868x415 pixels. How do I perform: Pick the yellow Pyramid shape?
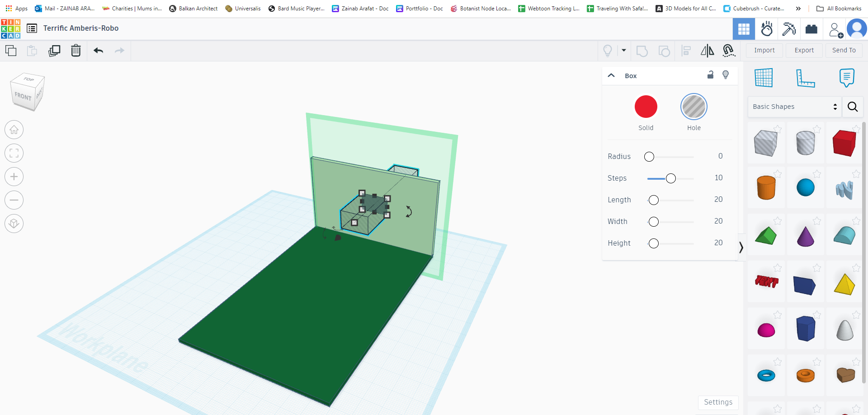[x=844, y=284]
